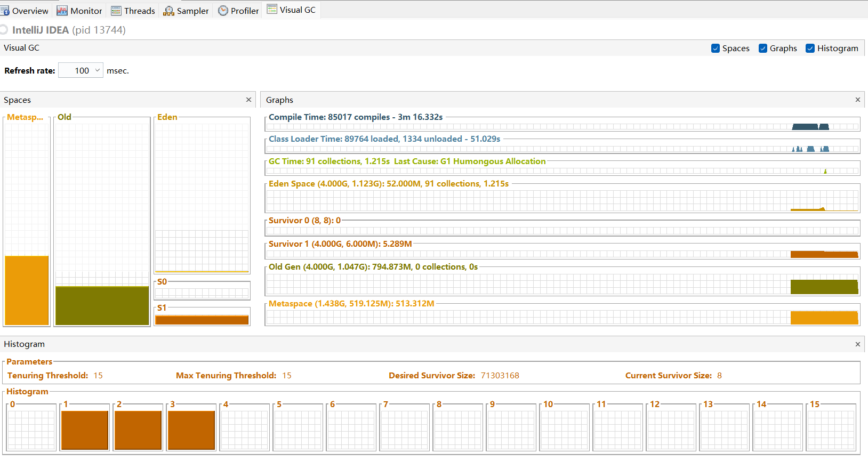Switch to the Monitor tab
The image size is (868, 462).
point(79,11)
